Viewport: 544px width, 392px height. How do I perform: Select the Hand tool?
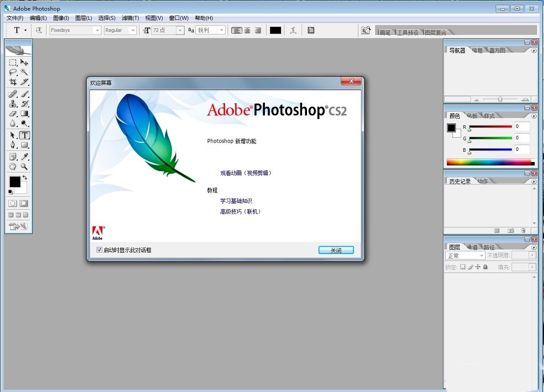point(13,166)
